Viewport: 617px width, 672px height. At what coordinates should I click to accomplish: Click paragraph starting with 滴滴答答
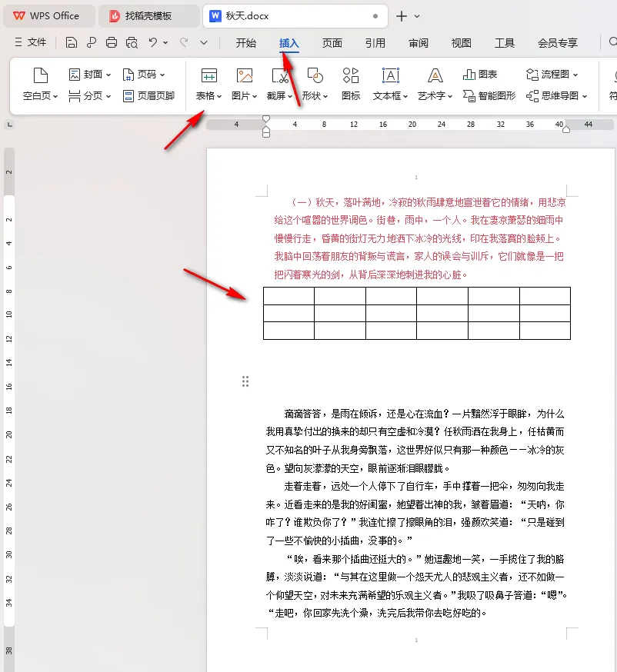[415, 441]
